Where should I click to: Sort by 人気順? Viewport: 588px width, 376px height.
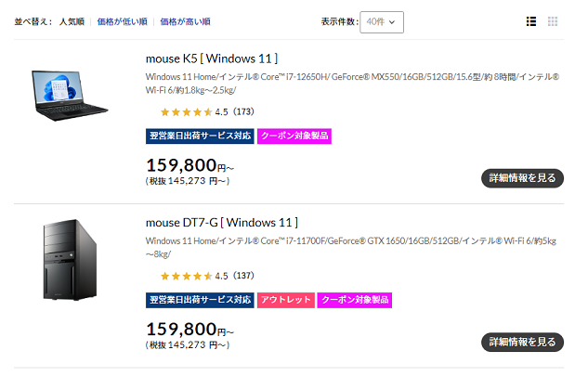[74, 21]
